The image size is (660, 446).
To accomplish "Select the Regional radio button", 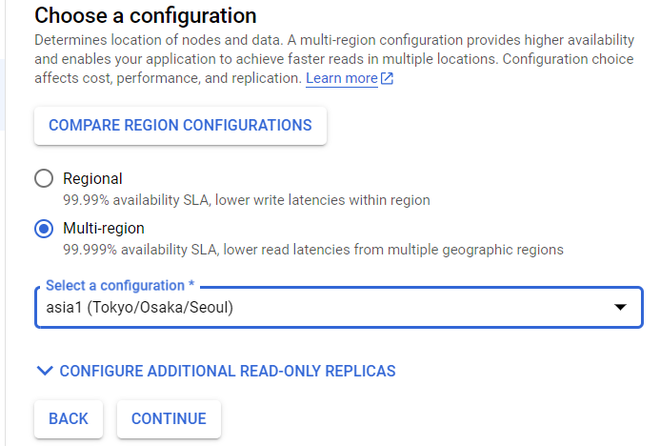I will click(44, 179).
